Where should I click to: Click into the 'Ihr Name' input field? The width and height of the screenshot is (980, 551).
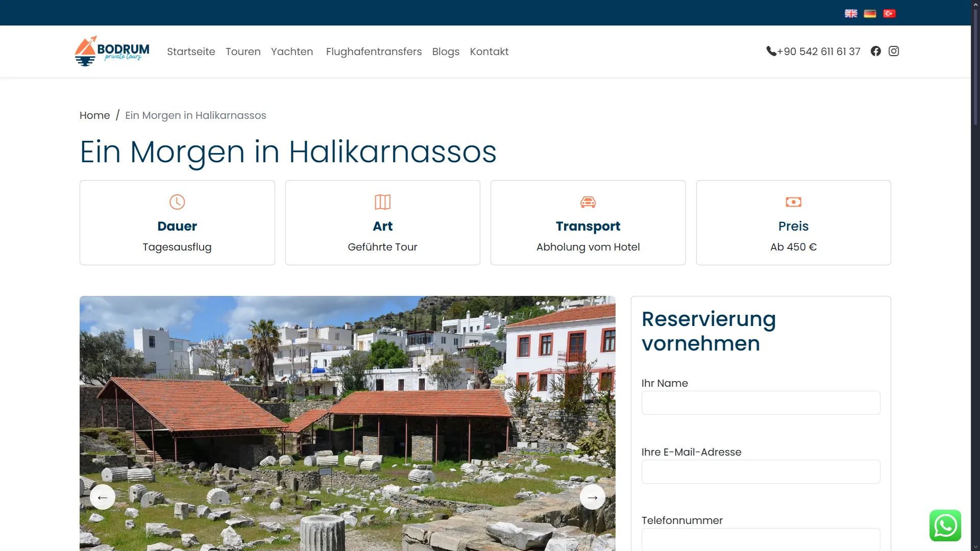coord(761,403)
